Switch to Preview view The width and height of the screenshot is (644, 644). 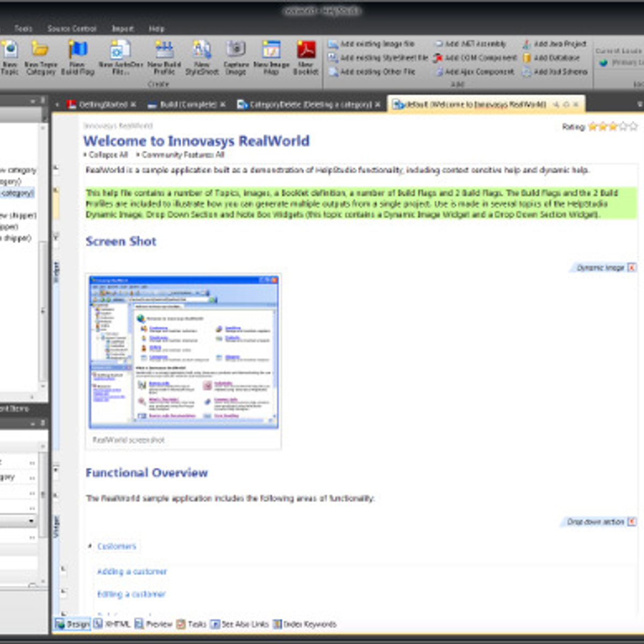point(153,624)
